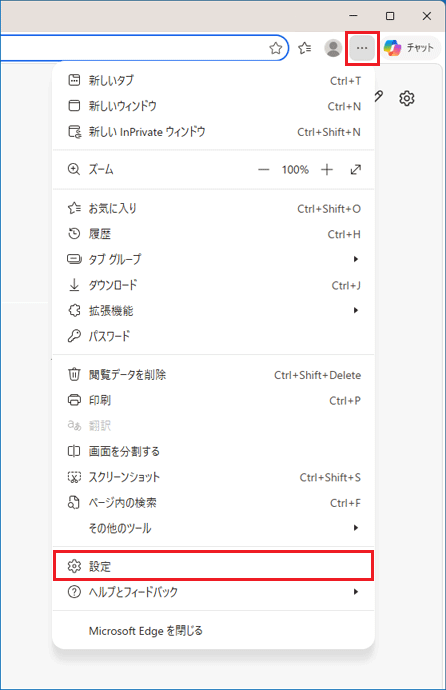Open 設定 from the menu
This screenshot has height=690, width=446.
point(214,566)
